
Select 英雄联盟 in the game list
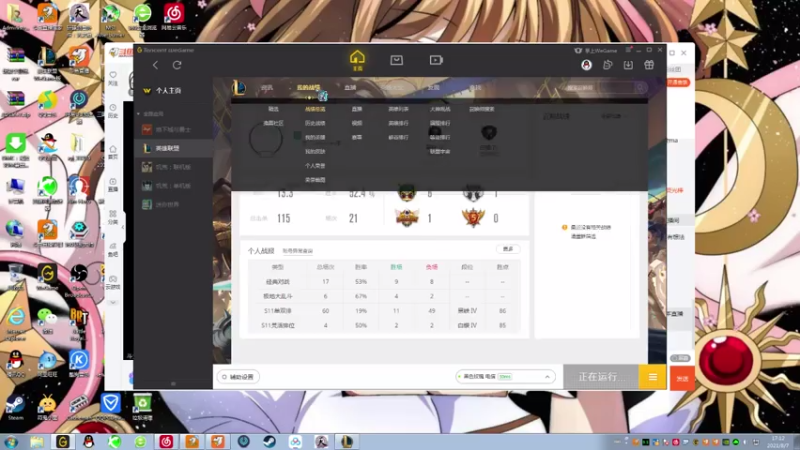click(x=172, y=148)
